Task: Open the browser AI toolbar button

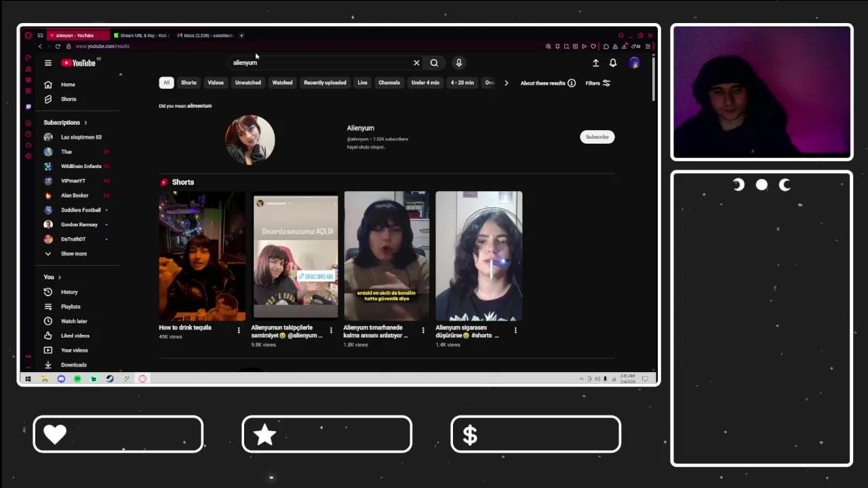Action: pos(637,46)
